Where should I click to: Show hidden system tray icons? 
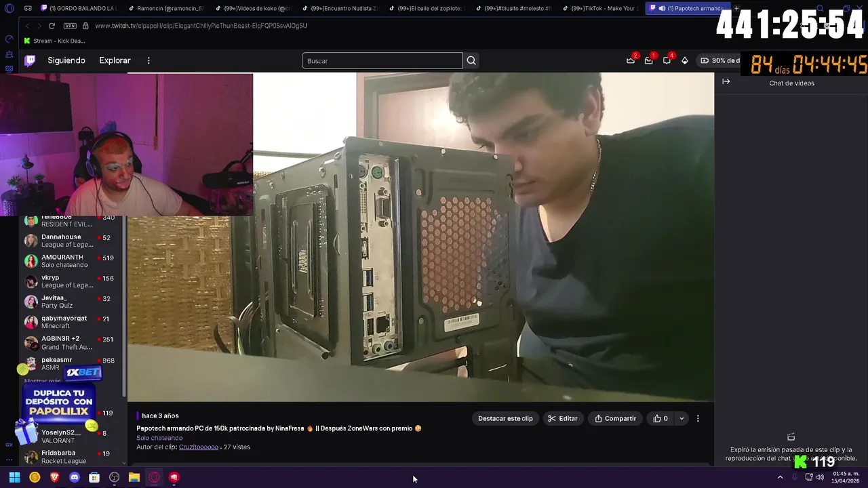(x=780, y=477)
